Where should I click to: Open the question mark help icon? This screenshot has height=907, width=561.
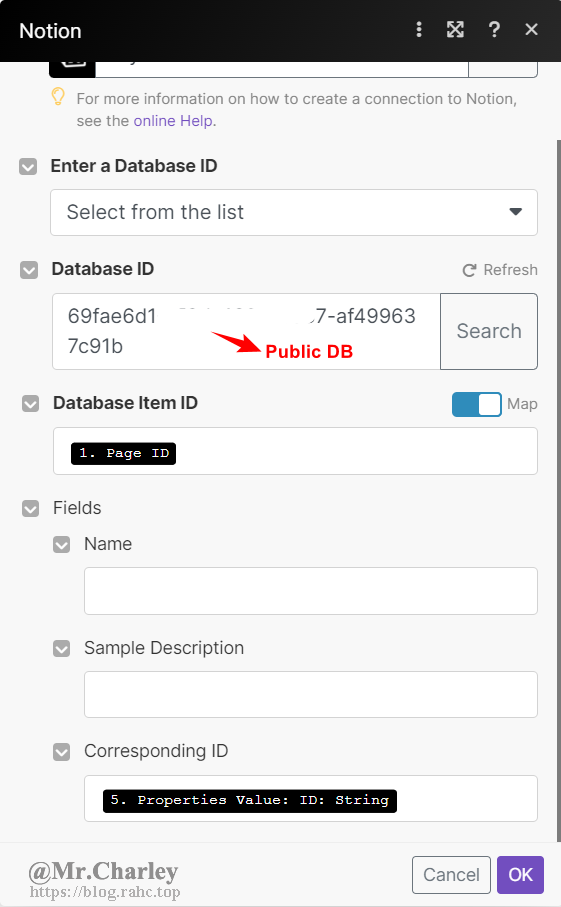494,30
